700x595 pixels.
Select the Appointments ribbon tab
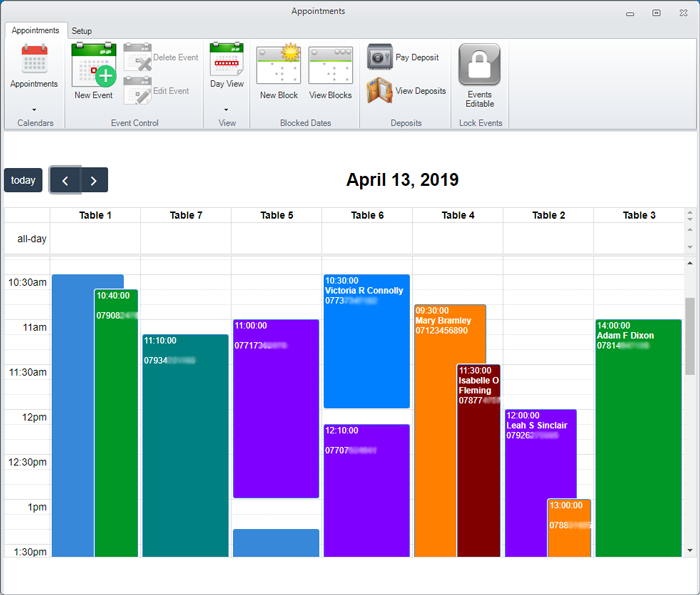point(36,31)
